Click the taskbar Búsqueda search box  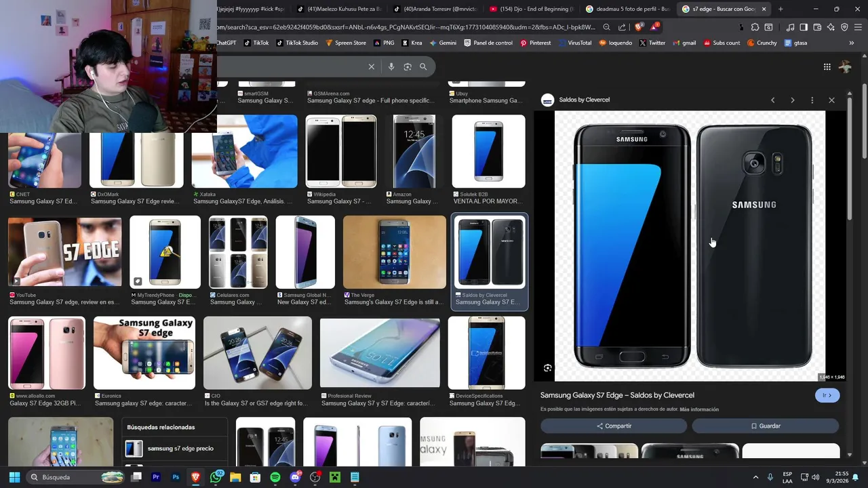click(x=75, y=477)
